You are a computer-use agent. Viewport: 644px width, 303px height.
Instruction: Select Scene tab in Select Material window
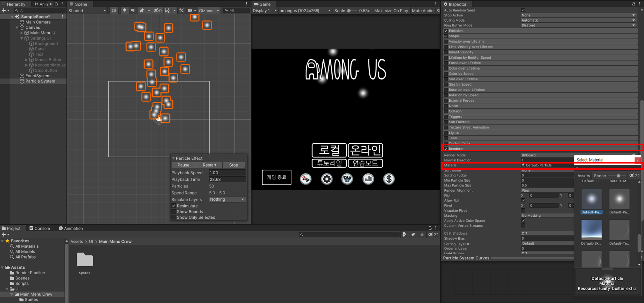coord(600,175)
